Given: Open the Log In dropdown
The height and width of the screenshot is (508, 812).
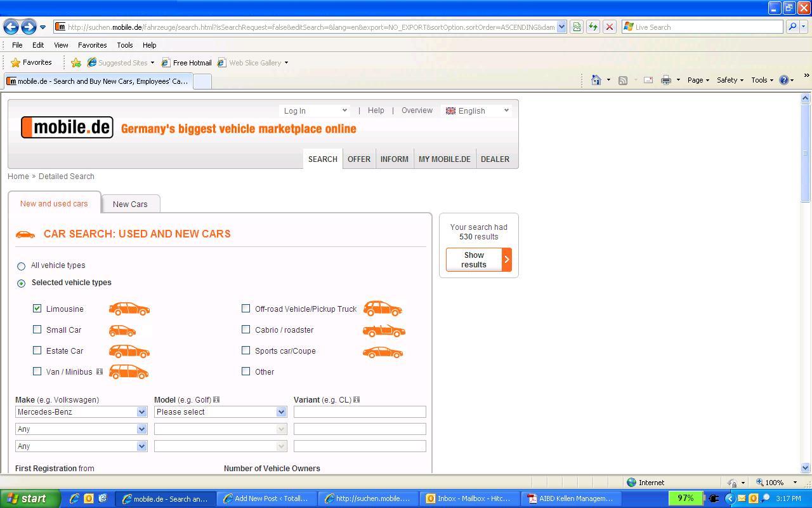Looking at the screenshot, I should click(315, 110).
